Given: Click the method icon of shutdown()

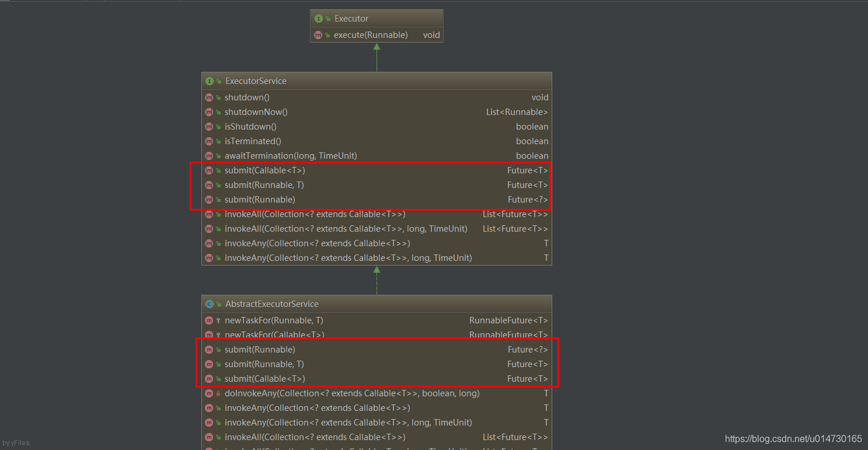Looking at the screenshot, I should (x=209, y=97).
